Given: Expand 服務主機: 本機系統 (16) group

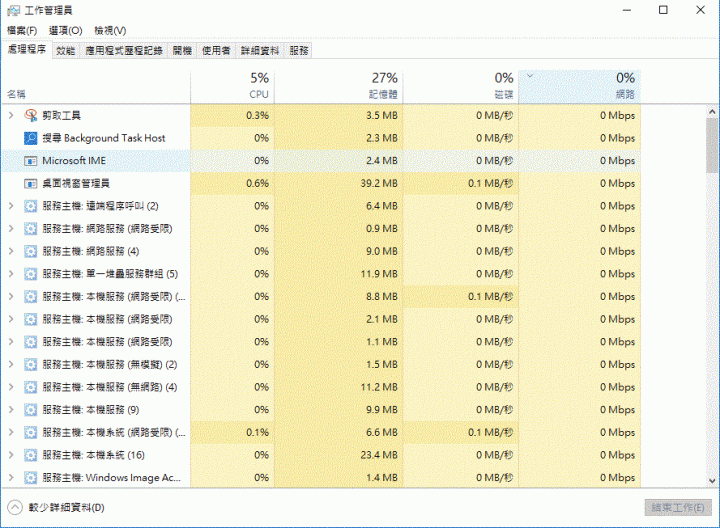Looking at the screenshot, I should (11, 455).
